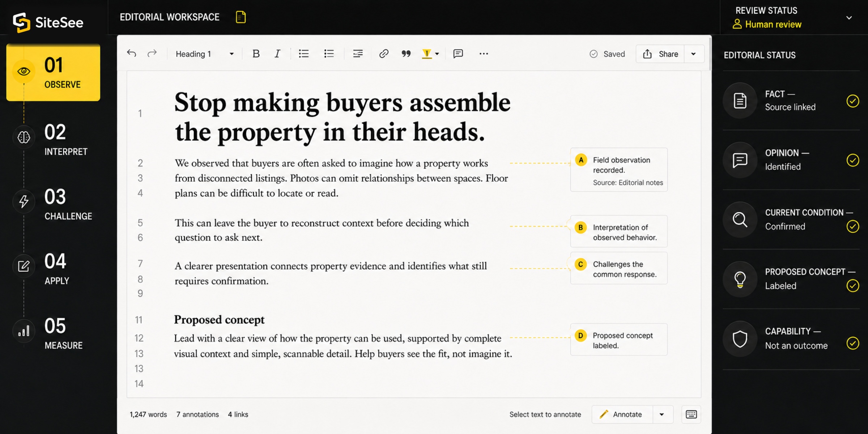This screenshot has width=868, height=434.
Task: Open annotation C Challenges the common response
Action: [x=619, y=268]
